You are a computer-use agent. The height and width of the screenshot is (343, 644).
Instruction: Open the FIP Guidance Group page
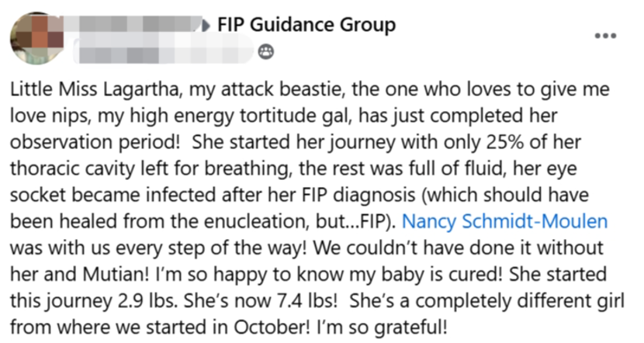pos(306,25)
